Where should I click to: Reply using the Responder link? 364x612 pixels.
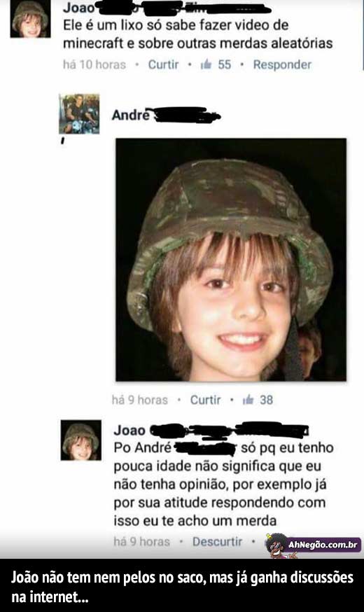coord(282,65)
